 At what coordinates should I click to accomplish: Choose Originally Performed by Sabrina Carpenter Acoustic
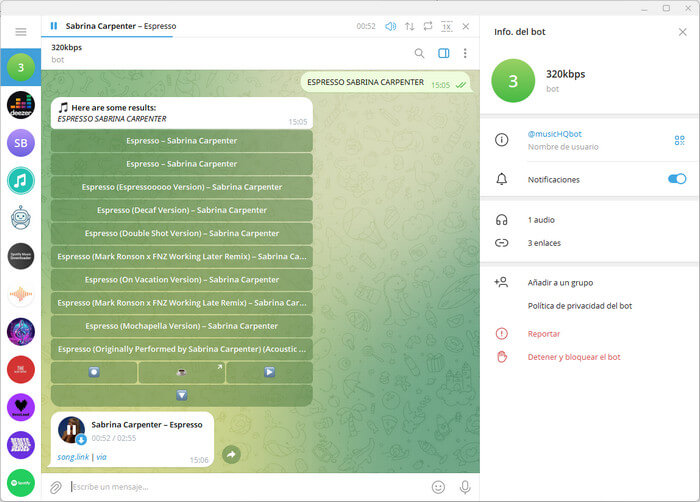(182, 349)
